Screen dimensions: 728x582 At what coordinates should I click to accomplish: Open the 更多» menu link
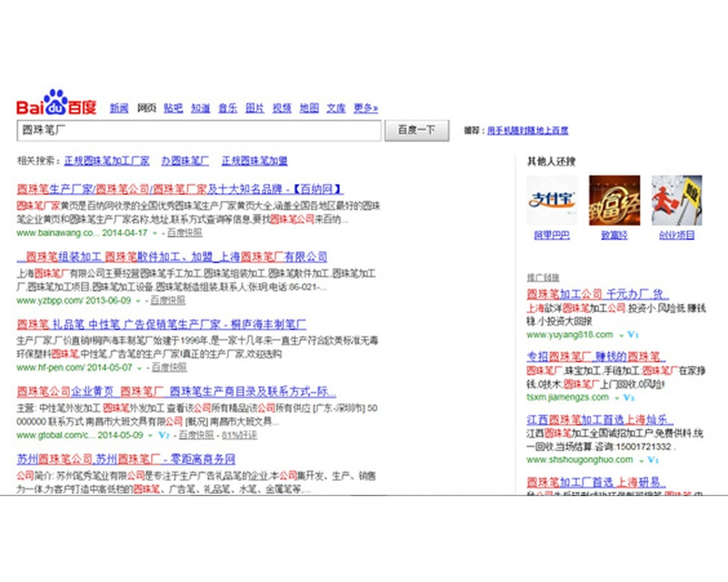[366, 108]
